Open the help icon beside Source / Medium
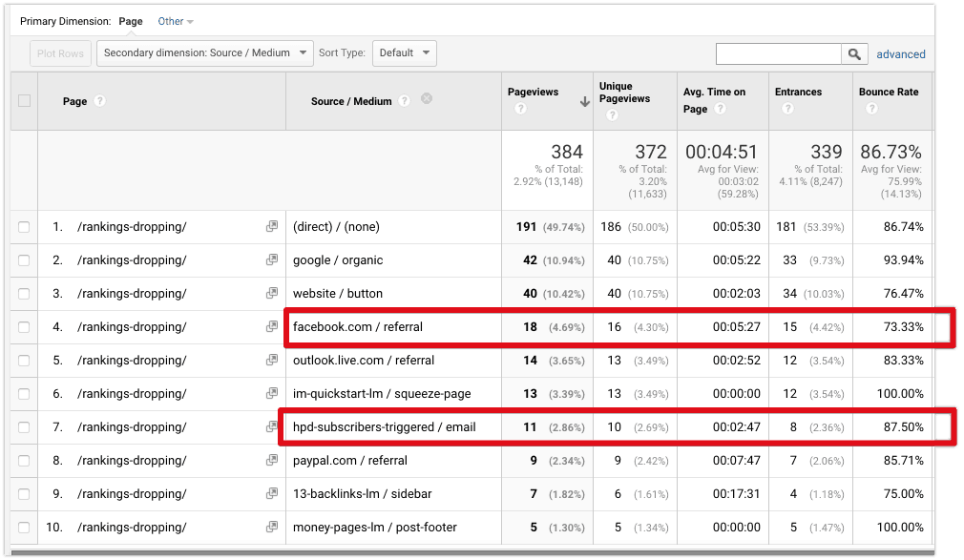This screenshot has width=964, height=560. coord(405,100)
